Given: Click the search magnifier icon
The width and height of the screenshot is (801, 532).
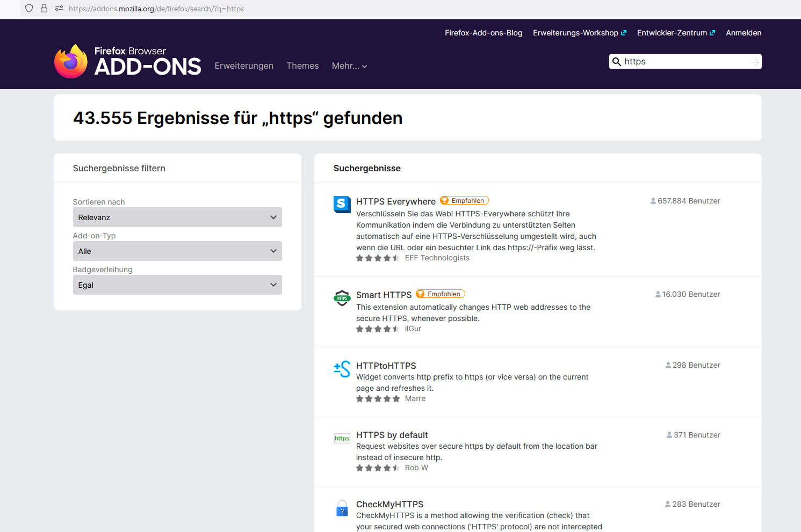Looking at the screenshot, I should (x=616, y=61).
